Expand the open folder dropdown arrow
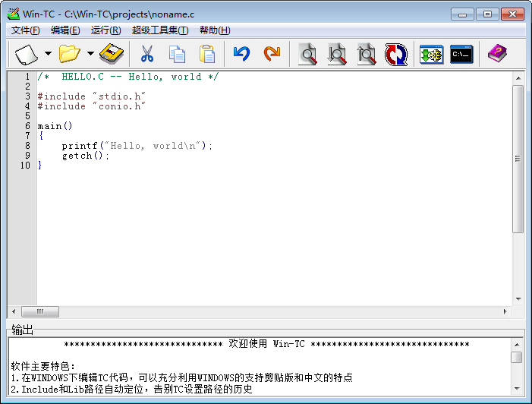532x404 pixels. (90, 54)
